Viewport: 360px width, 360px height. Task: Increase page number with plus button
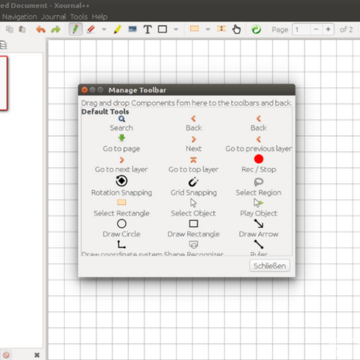point(328,29)
